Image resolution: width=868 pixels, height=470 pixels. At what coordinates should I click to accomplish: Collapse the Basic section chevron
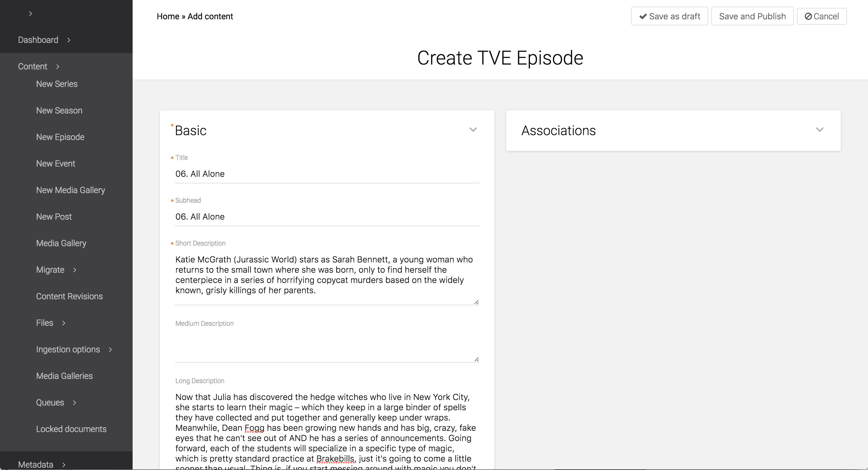tap(473, 130)
